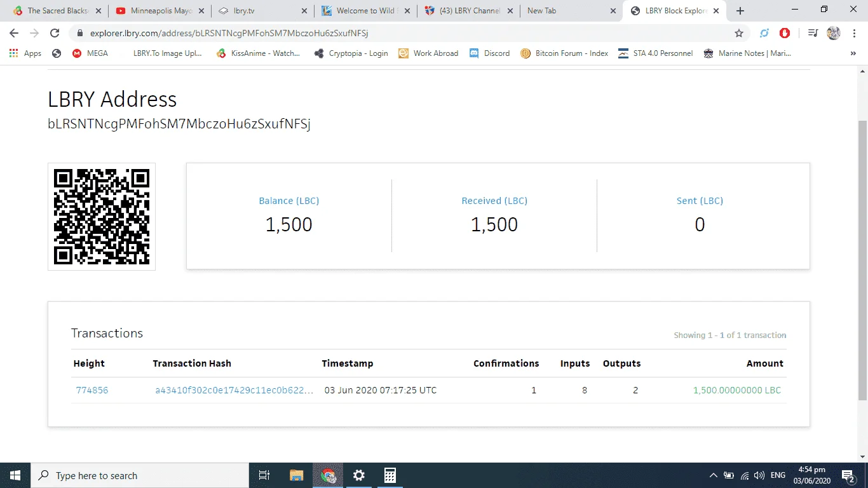Open the Windows notification center
This screenshot has height=488, width=868.
click(848, 475)
